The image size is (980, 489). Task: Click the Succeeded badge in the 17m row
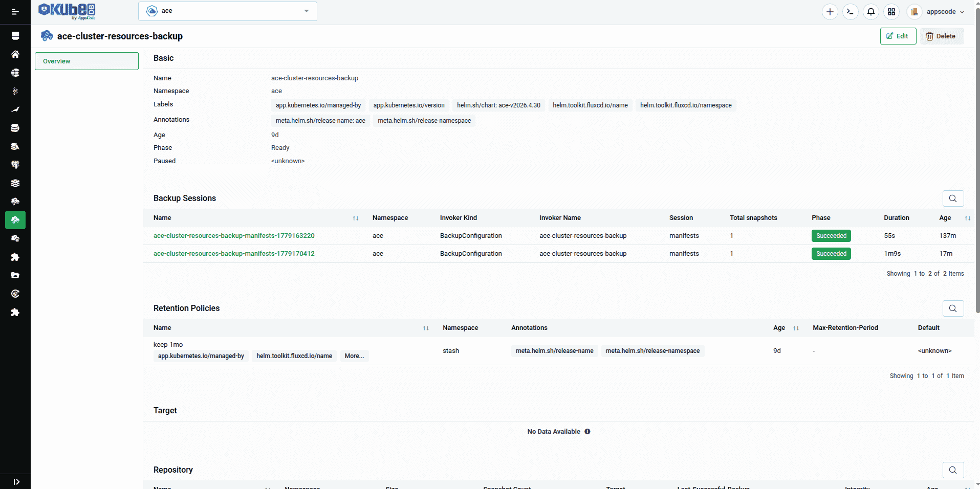pos(831,254)
